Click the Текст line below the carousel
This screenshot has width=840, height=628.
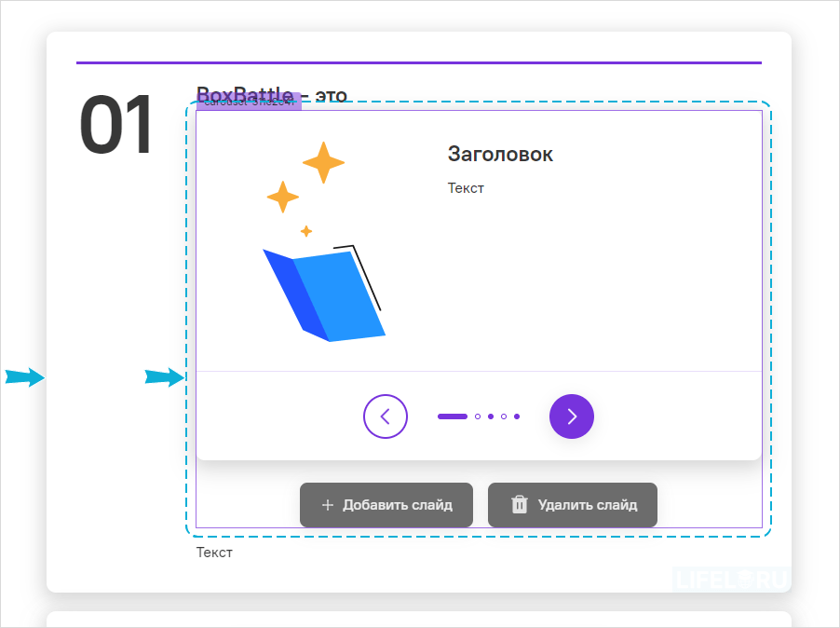point(214,553)
